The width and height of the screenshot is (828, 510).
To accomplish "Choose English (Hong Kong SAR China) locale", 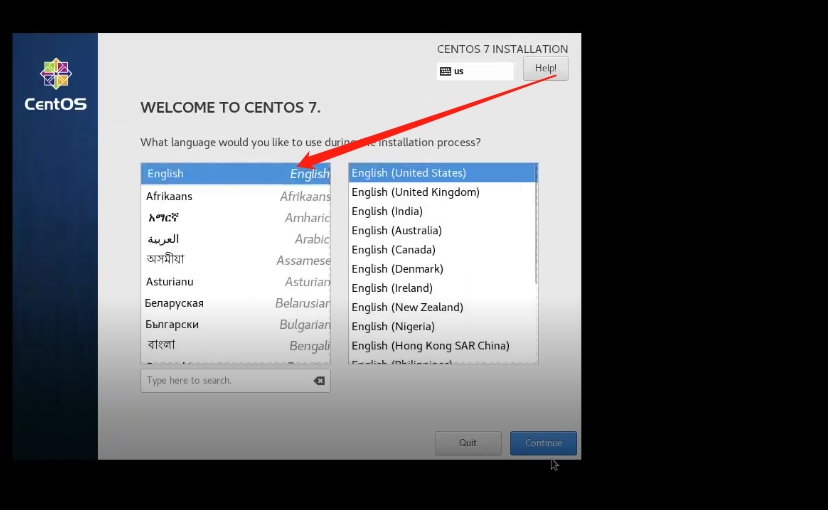I will 442,346.
